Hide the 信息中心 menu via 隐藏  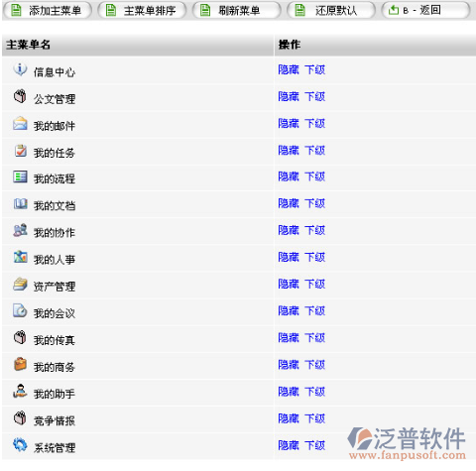pos(289,69)
